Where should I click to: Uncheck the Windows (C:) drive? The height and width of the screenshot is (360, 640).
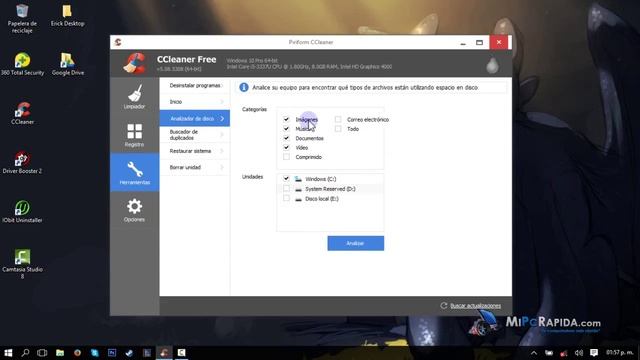[286, 179]
